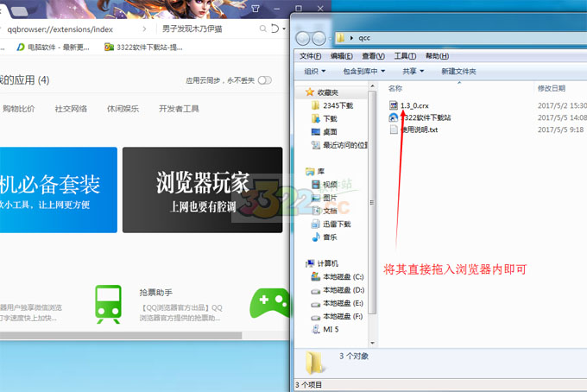The height and width of the screenshot is (392, 587).
Task: Open the 帮助(H) menu
Action: point(438,56)
